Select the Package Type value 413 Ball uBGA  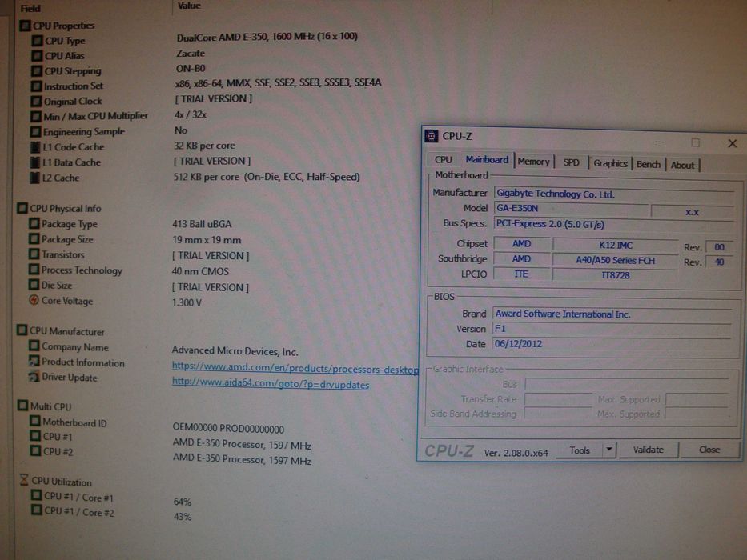click(202, 224)
